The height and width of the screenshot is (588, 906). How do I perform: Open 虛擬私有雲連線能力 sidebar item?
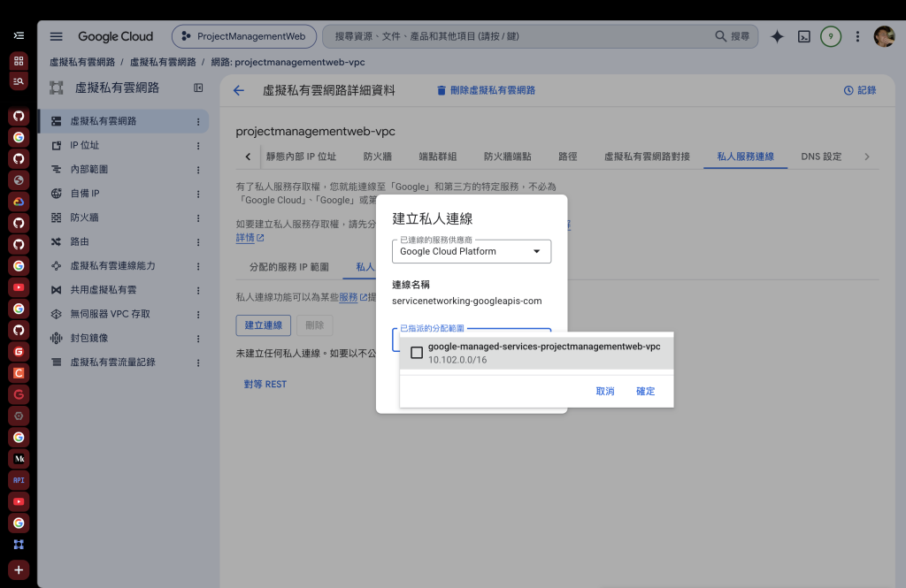[124, 265]
